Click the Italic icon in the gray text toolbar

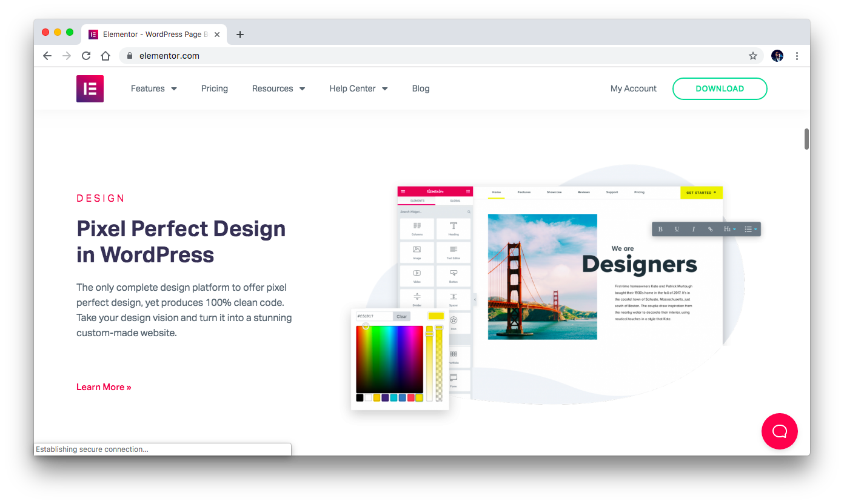point(694,229)
